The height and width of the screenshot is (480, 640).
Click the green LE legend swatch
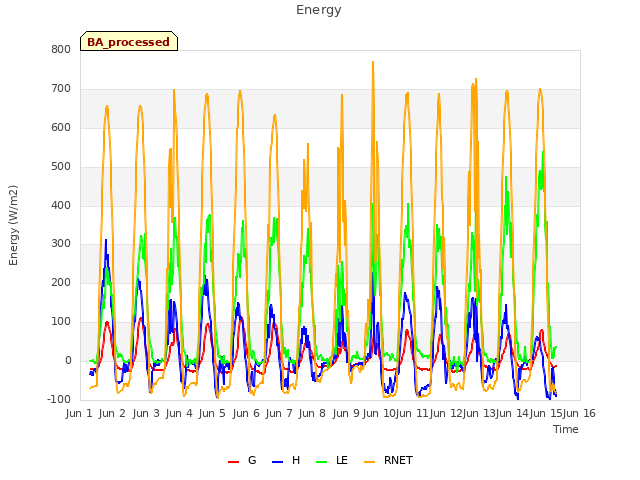click(x=322, y=462)
